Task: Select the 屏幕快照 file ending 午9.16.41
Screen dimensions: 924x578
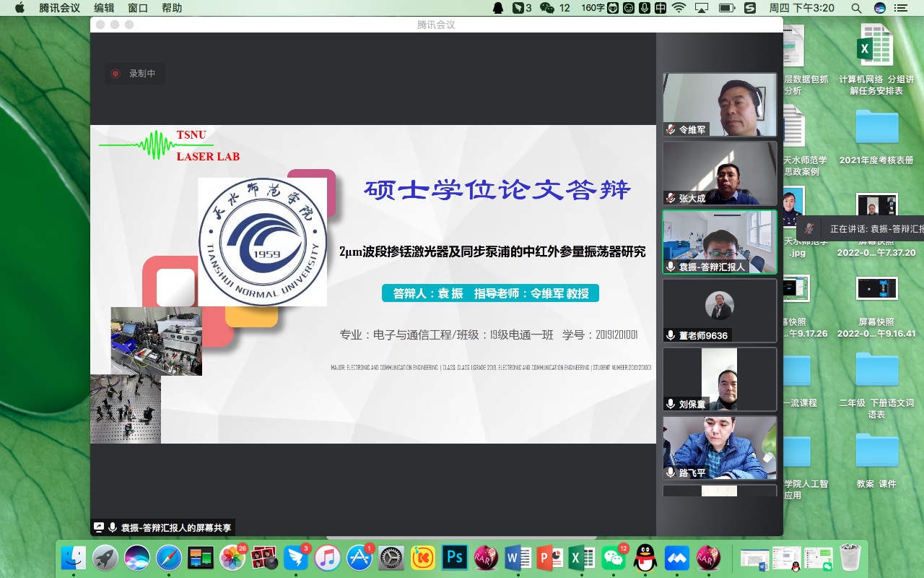Action: pyautogui.click(x=876, y=307)
